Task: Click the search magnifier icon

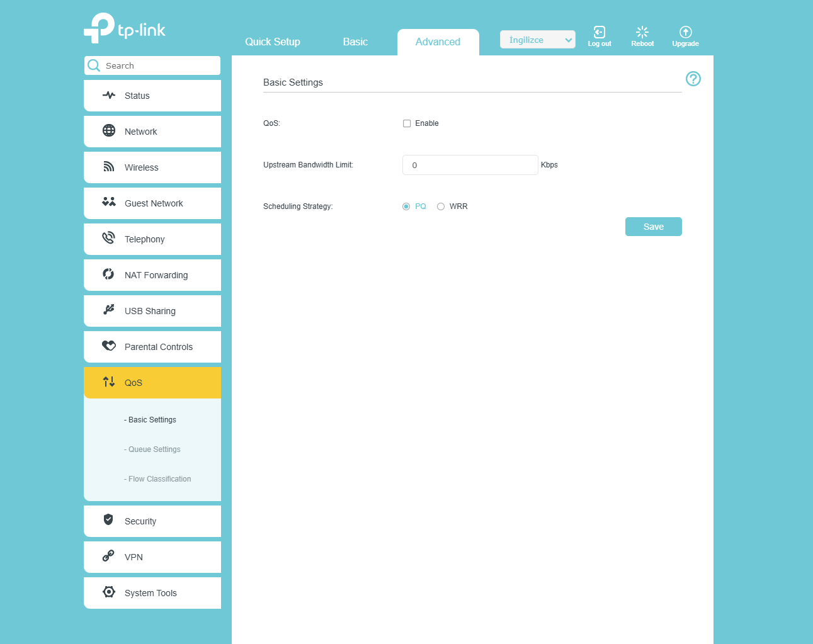Action: [94, 65]
